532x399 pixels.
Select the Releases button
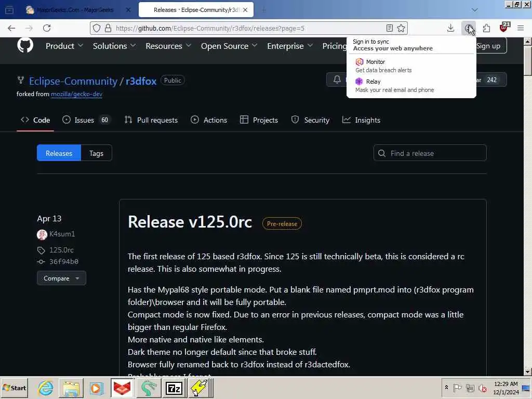point(59,153)
